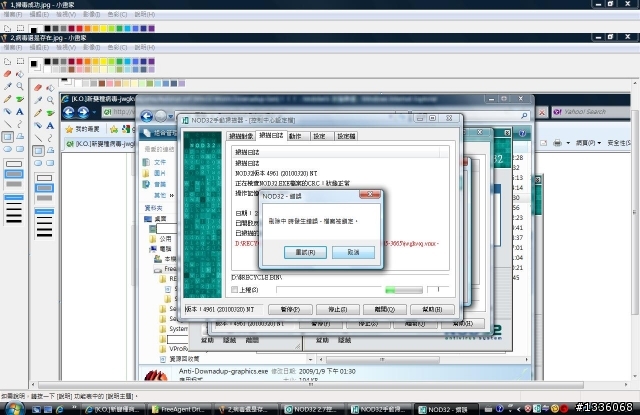Select Pencil tool in 2,病毒還是存在.jpg Paint toolbox

click(7, 99)
